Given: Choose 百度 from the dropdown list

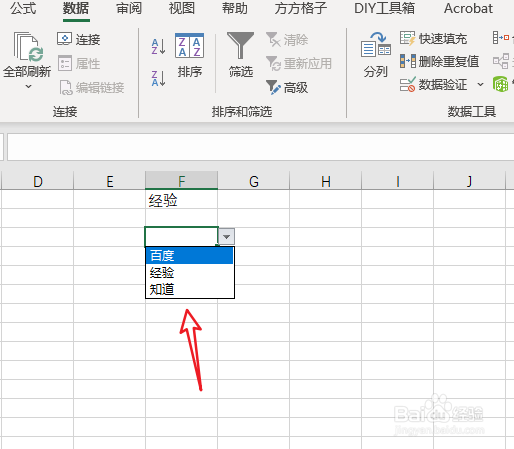Looking at the screenshot, I should [x=189, y=256].
